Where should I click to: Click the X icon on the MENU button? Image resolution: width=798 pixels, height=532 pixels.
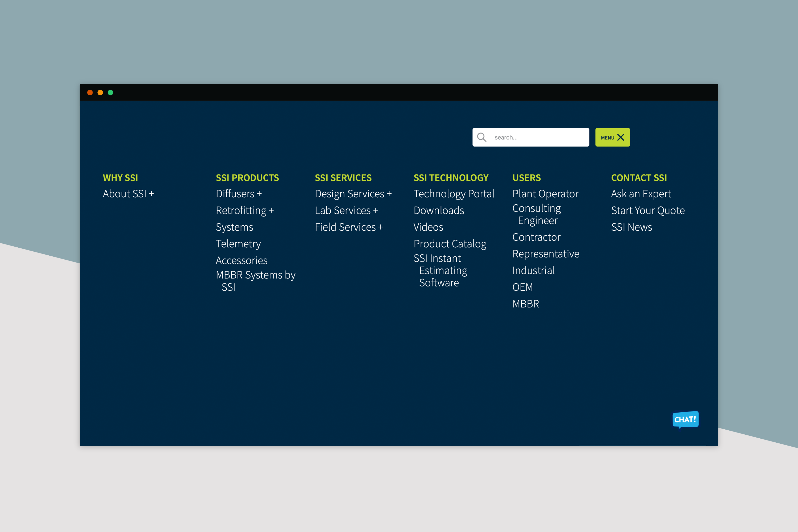click(x=621, y=137)
